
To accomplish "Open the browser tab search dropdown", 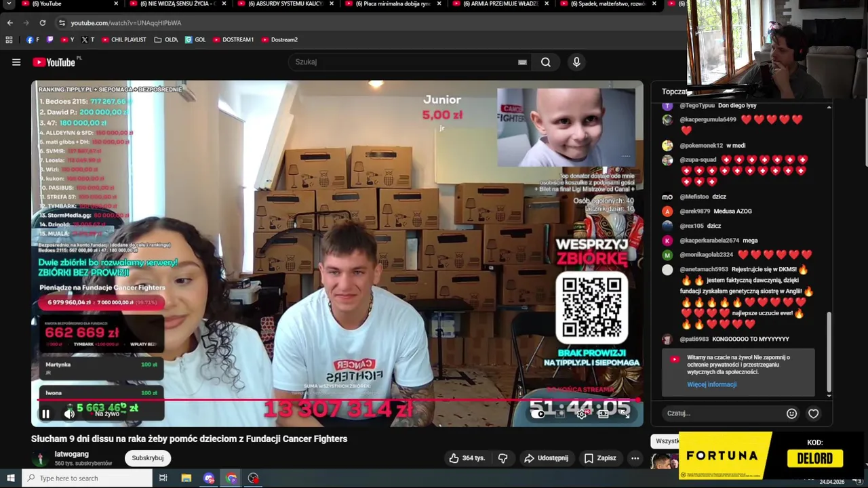I will pos(8,4).
